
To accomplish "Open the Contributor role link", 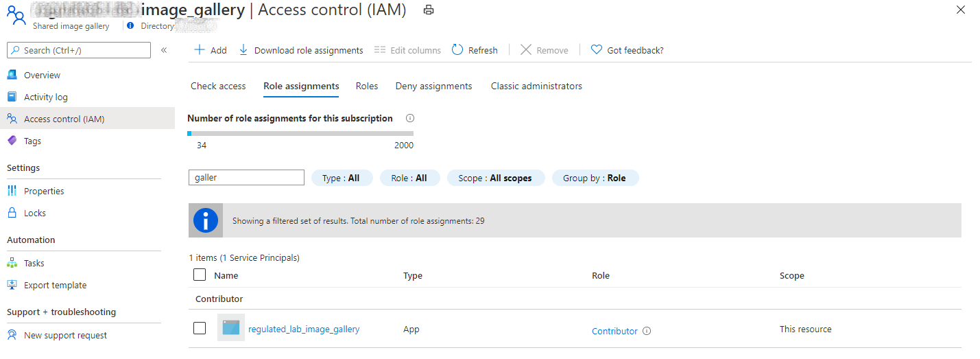I will pos(614,331).
